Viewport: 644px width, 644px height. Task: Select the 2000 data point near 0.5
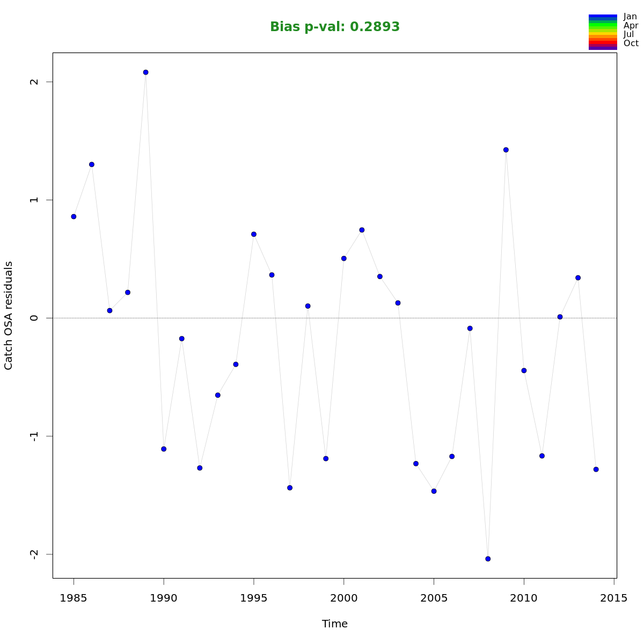(344, 259)
